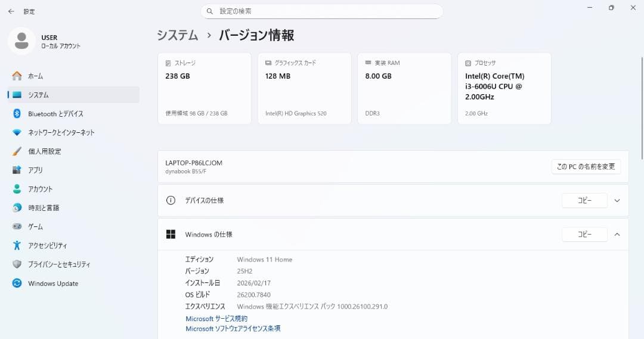
Task: Click the network Wi-Fi icon
Action: point(17,133)
